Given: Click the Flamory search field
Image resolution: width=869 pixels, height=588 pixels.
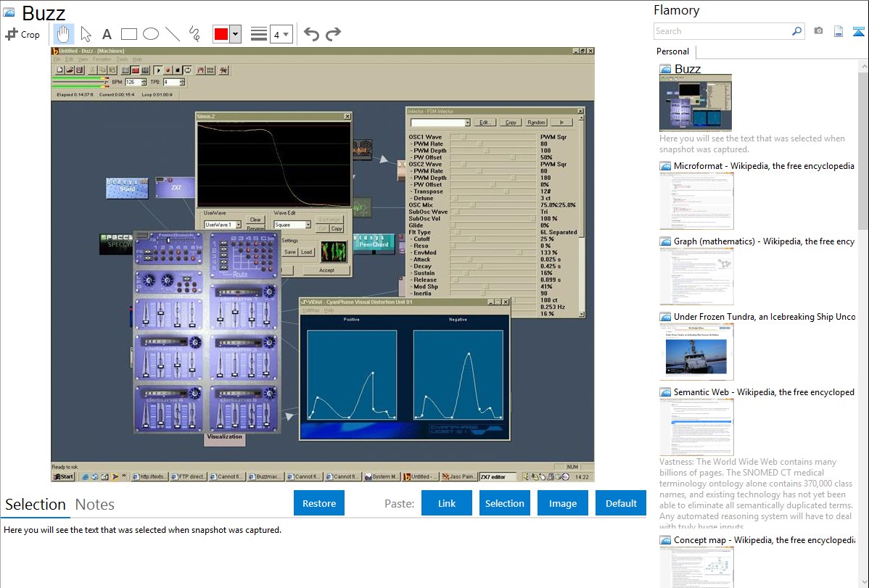Looking at the screenshot, I should coord(722,31).
